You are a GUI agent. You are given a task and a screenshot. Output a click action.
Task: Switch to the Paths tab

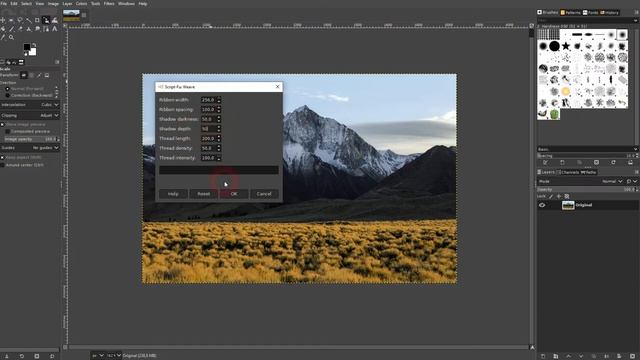tap(588, 172)
